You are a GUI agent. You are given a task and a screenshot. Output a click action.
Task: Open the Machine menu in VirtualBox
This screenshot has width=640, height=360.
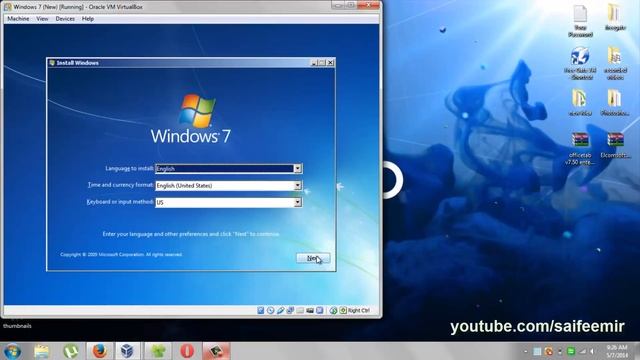18,19
